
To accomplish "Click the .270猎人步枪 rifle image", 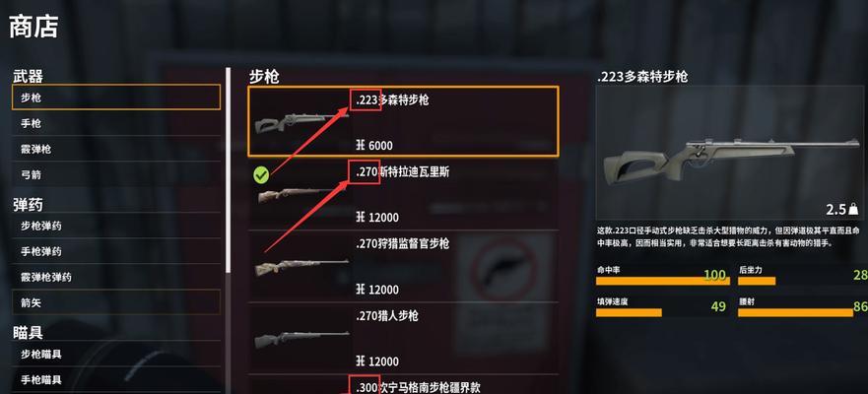I will [x=301, y=338].
